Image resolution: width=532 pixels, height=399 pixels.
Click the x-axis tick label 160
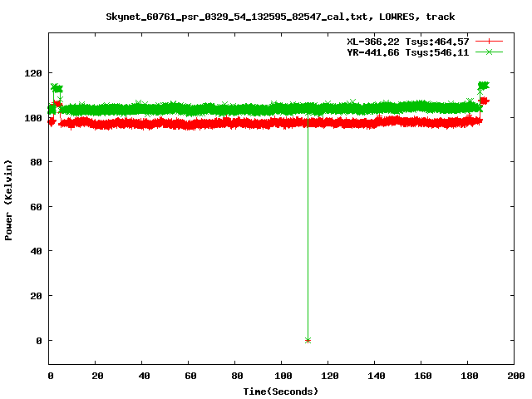423,376
